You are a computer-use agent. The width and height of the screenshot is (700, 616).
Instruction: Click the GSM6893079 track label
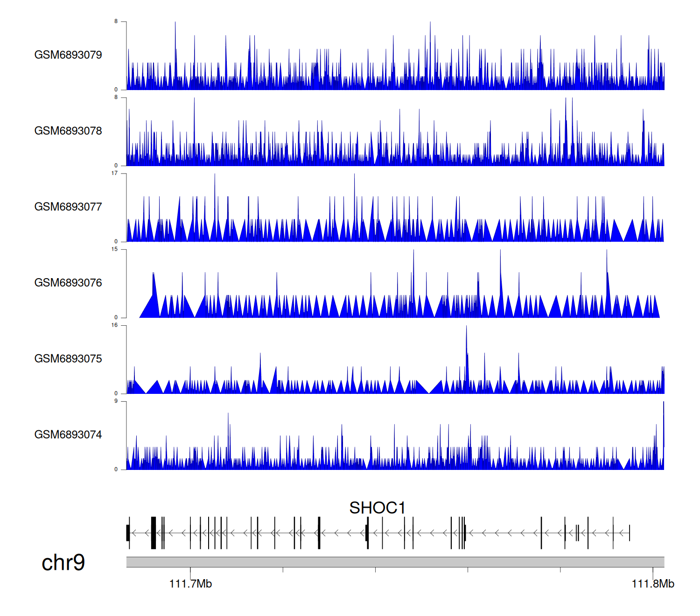(x=68, y=55)
